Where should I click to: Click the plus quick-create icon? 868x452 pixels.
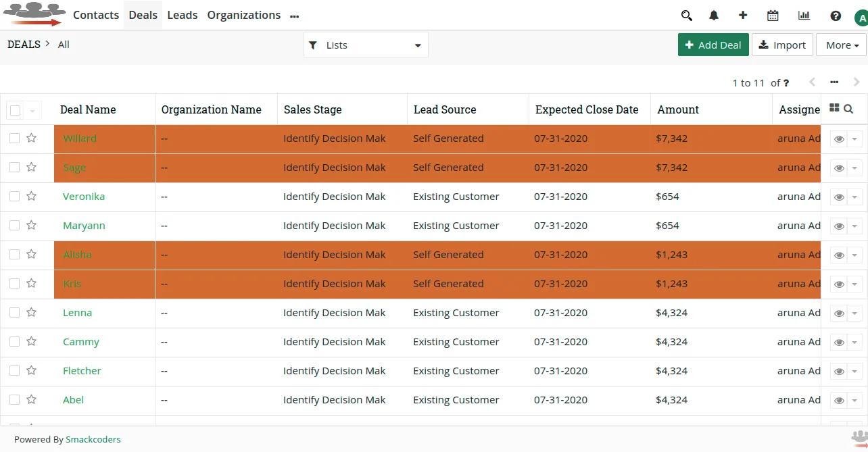pos(743,15)
